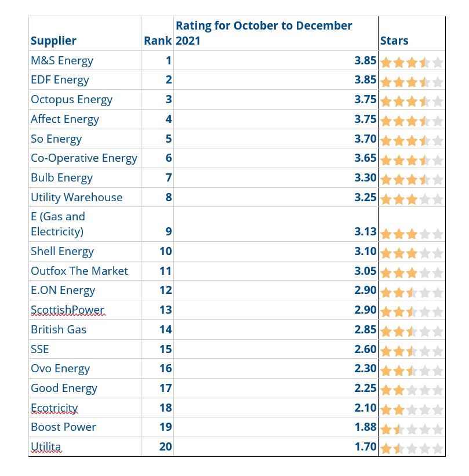469x476 pixels.
Task: Click the EDF Energy supplier cell
Action: pyautogui.click(x=60, y=80)
